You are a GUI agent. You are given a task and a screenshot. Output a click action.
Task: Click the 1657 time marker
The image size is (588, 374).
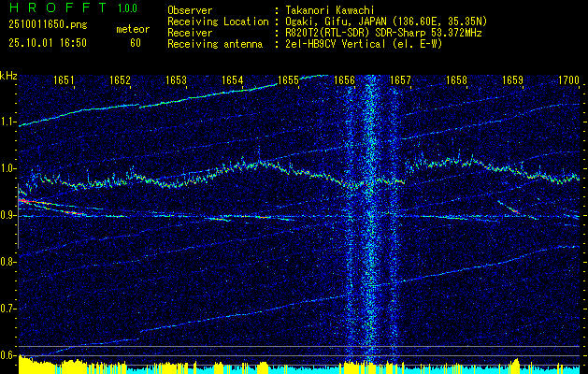[x=400, y=81]
